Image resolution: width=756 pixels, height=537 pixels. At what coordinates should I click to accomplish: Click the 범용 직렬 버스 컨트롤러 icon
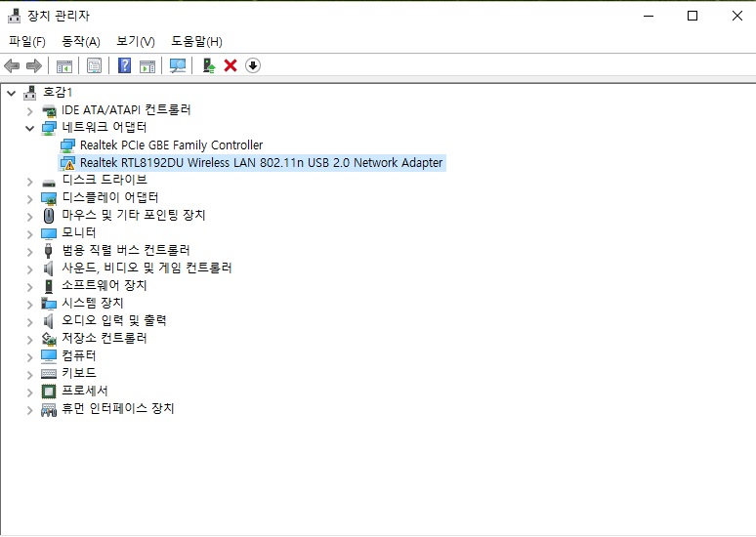coord(48,251)
